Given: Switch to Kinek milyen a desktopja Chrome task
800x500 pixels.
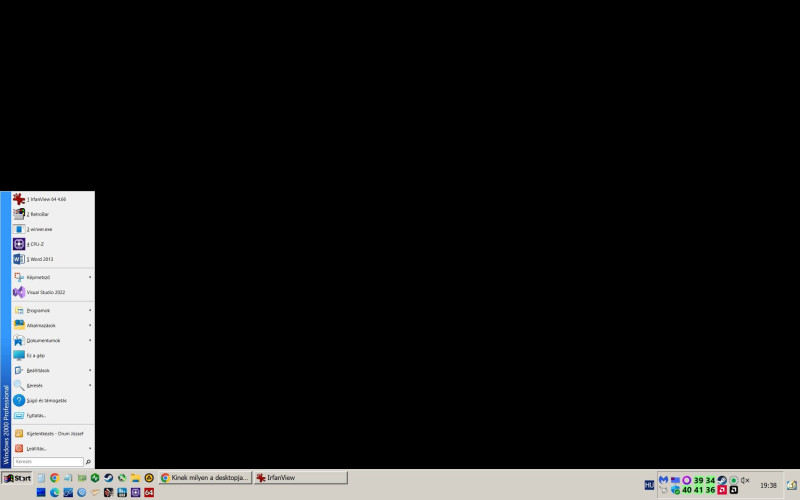Looking at the screenshot, I should (205, 478).
